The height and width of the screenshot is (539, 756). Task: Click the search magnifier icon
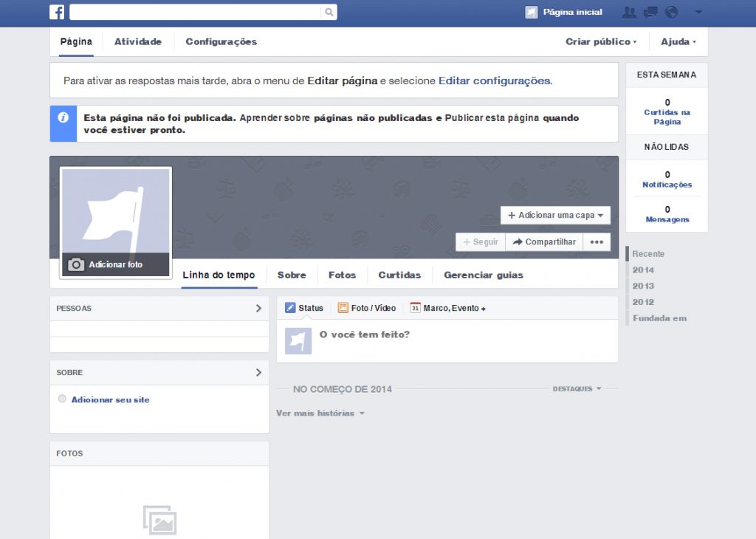327,12
